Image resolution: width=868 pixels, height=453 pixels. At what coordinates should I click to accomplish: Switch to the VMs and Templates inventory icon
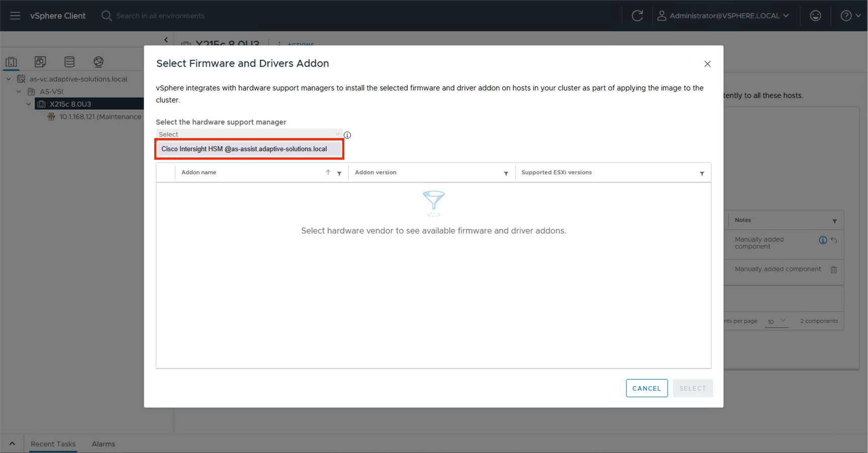coord(40,61)
